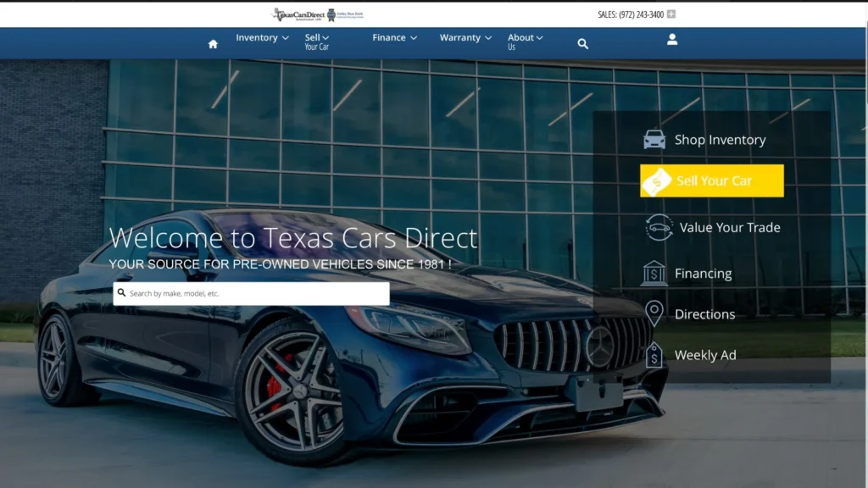The height and width of the screenshot is (488, 868).
Task: Click the dollar tag icon on Sell Your Car
Action: pyautogui.click(x=657, y=181)
